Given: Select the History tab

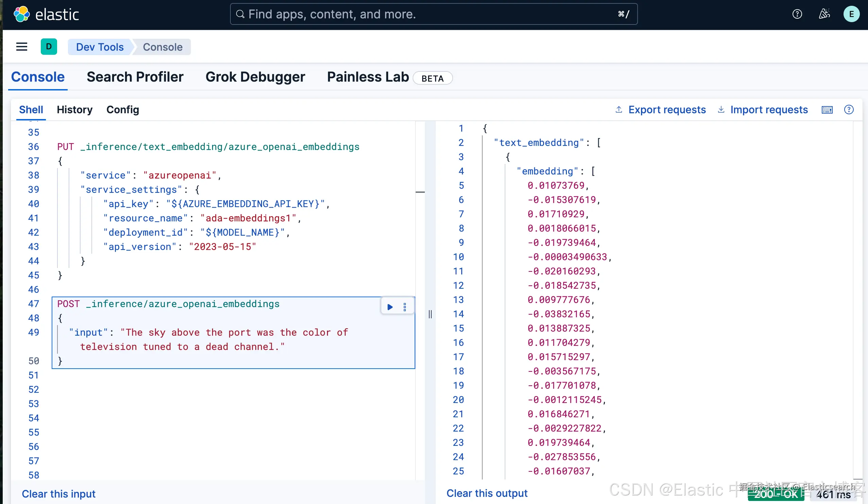Looking at the screenshot, I should tap(74, 110).
